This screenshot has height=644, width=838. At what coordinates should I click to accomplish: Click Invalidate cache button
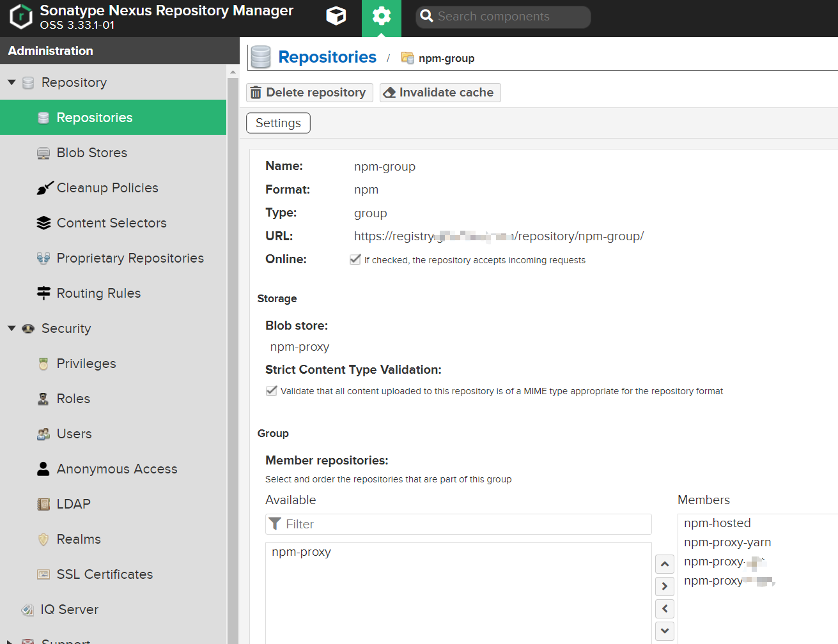point(440,93)
